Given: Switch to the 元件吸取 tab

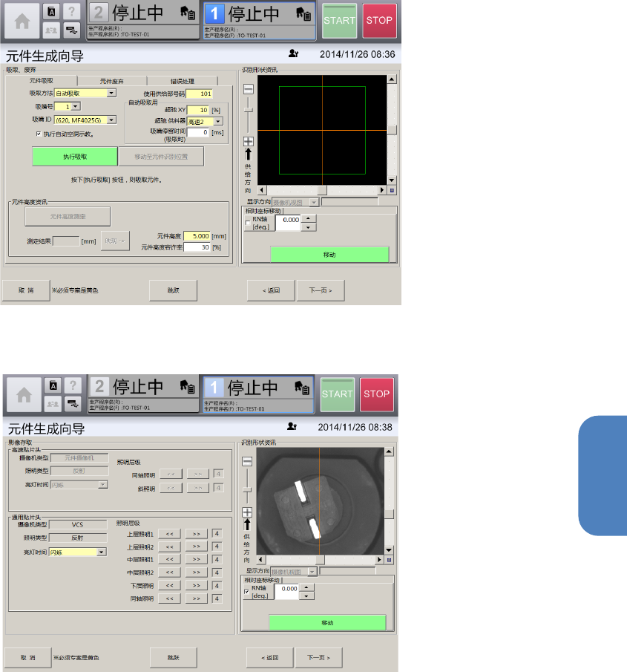Looking at the screenshot, I should (x=42, y=81).
